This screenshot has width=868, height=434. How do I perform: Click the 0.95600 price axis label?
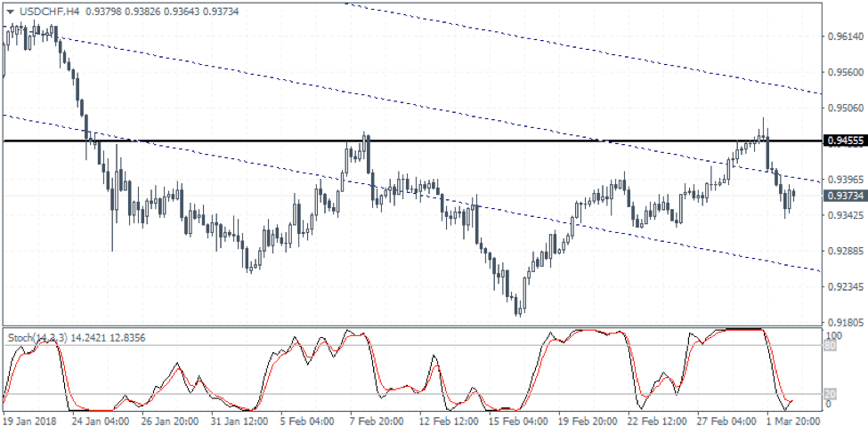tap(845, 72)
